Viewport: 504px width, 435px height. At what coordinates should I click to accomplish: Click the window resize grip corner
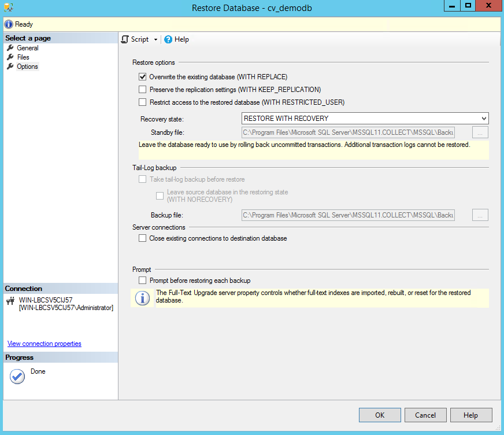coord(498,427)
